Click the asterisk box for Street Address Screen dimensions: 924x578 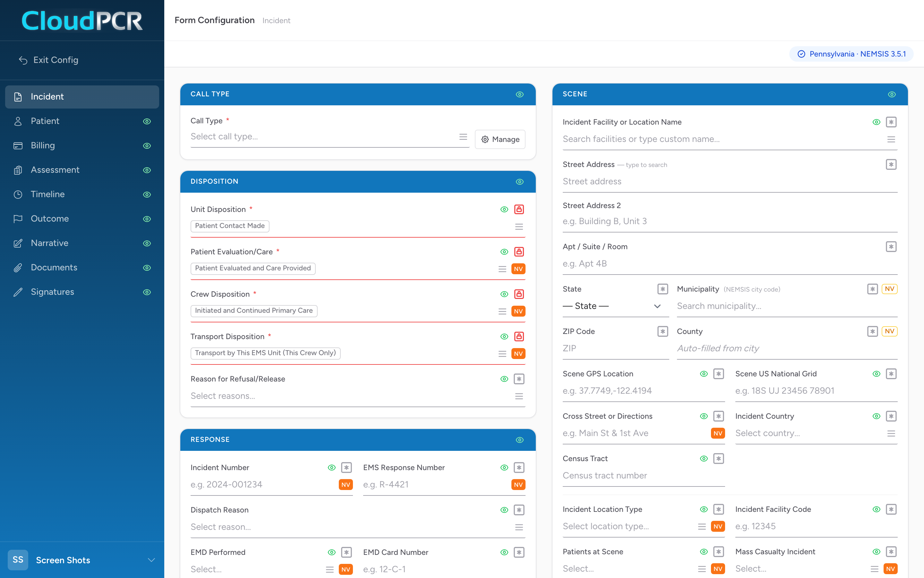[x=891, y=164]
